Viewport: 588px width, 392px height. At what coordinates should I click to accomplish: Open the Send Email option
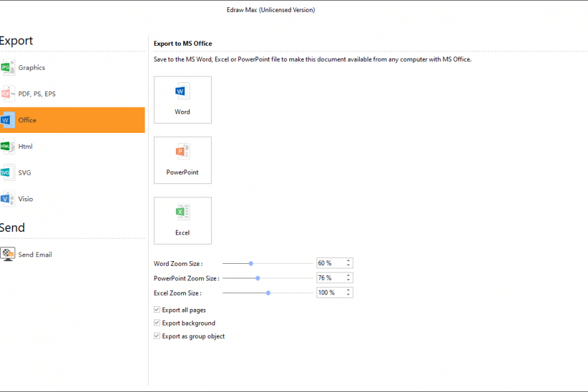point(72,254)
